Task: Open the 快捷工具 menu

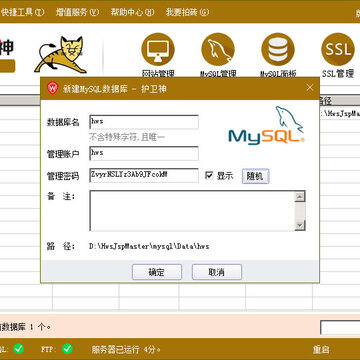Action: pyautogui.click(x=22, y=12)
